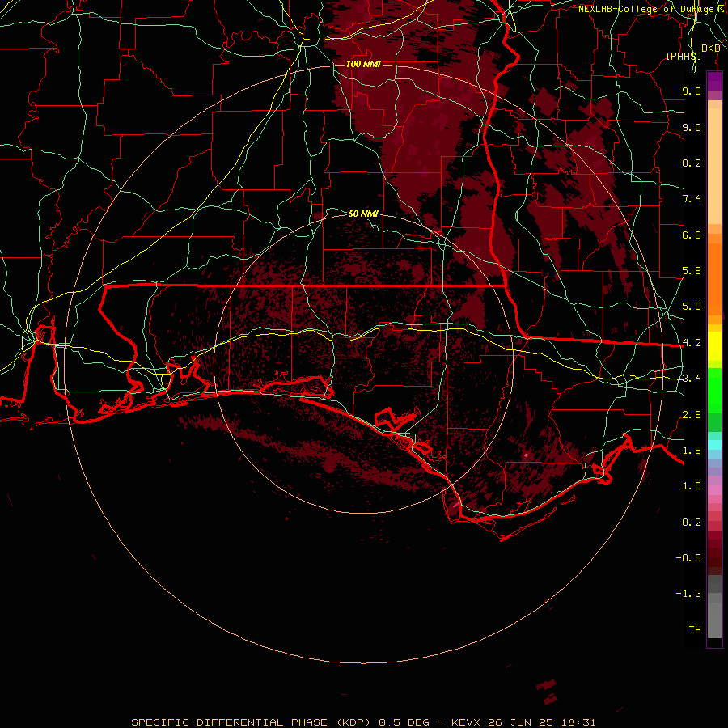728x728 pixels.
Task: Click the 9.8 value on the scale
Action: tap(692, 91)
